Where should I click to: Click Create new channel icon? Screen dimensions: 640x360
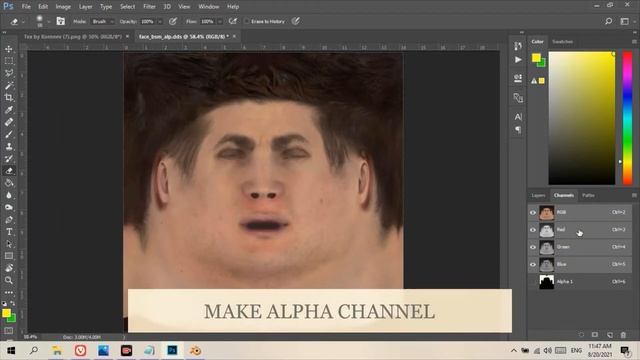pos(609,335)
